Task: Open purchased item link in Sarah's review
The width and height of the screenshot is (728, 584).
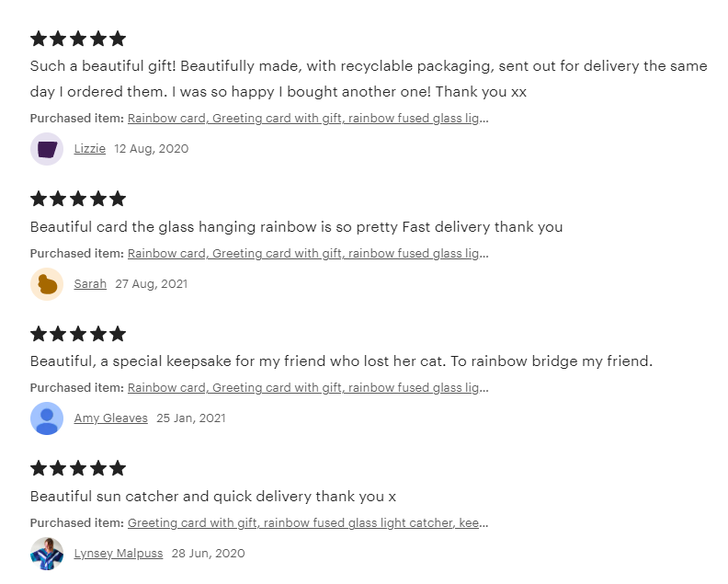Action: point(308,253)
